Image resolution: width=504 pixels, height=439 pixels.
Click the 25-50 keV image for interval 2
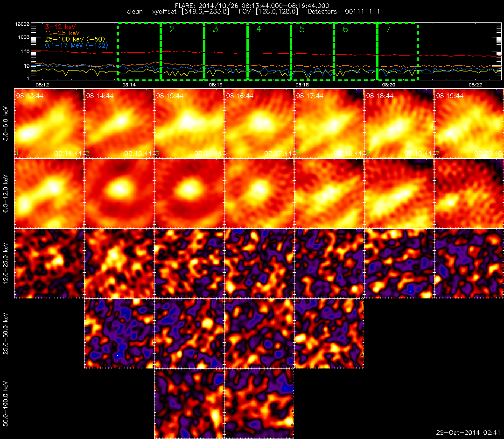[119, 333]
